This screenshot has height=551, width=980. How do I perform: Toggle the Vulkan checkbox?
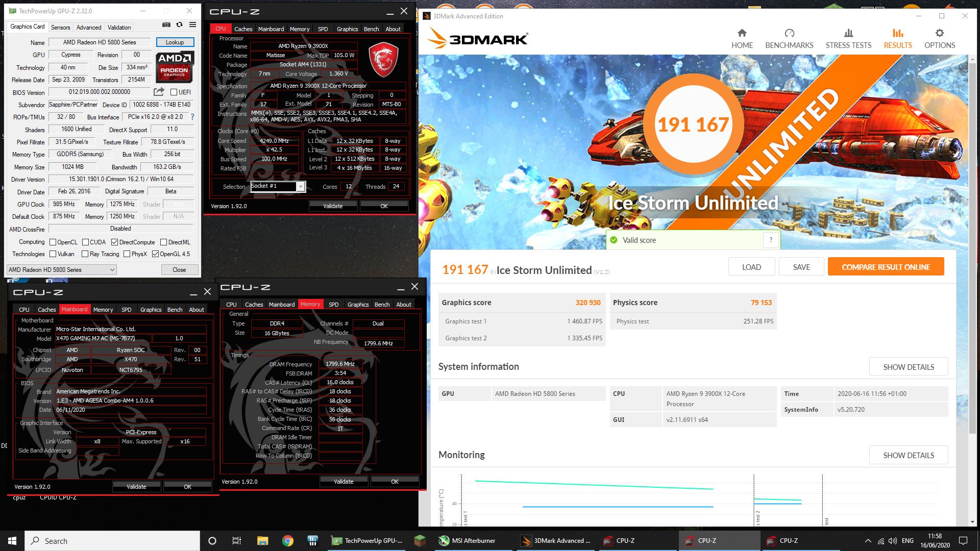point(53,254)
